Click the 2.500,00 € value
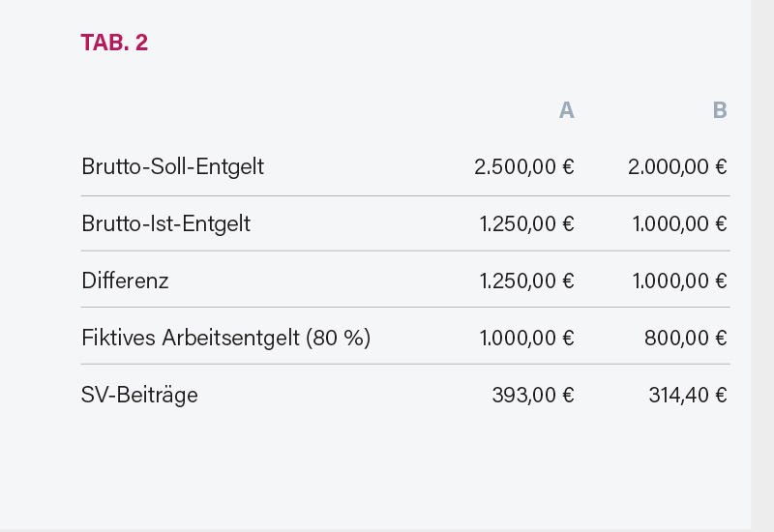The width and height of the screenshot is (774, 532). pyautogui.click(x=523, y=166)
